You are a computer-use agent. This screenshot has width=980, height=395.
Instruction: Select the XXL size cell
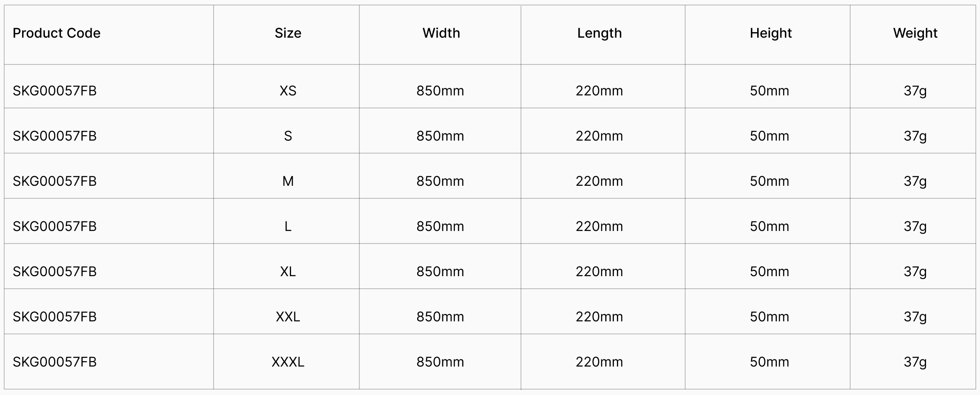point(288,317)
